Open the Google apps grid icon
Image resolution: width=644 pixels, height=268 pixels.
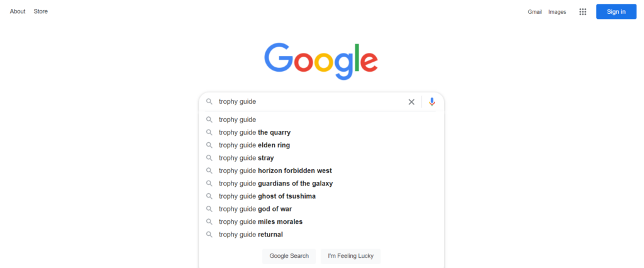[x=582, y=11]
